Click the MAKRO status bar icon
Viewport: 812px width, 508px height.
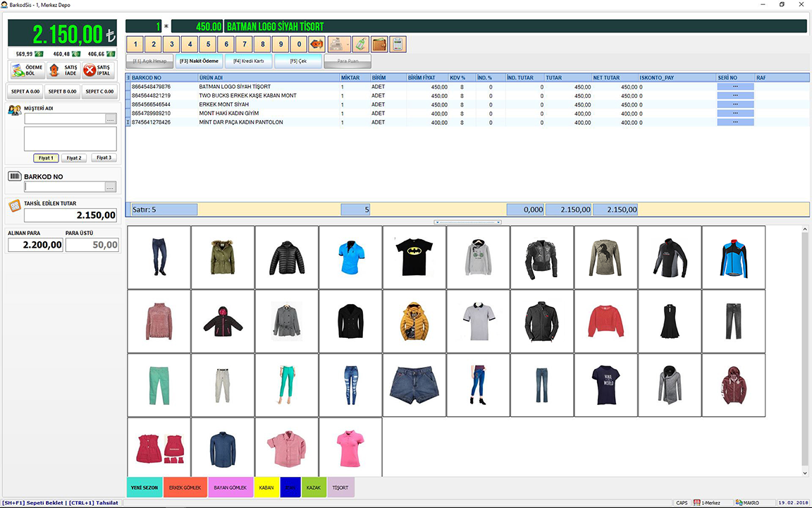739,503
